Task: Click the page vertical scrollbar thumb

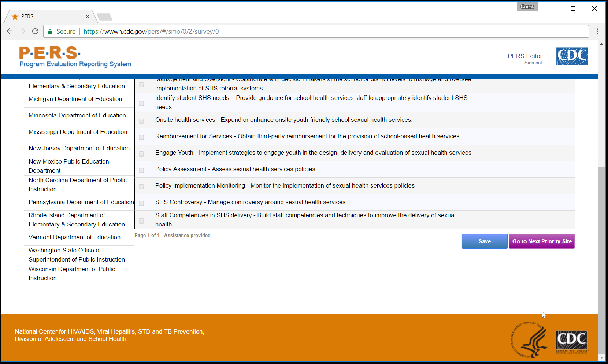Action: point(601,260)
